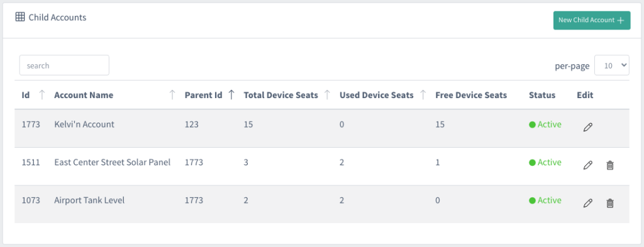Screen dimensions: 644x247
Task: Click the Free Device Seats column header
Action: pos(471,95)
